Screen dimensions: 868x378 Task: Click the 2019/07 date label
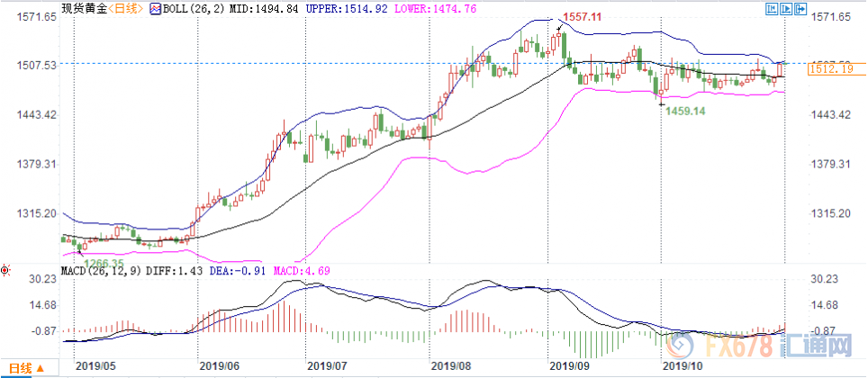tap(327, 365)
